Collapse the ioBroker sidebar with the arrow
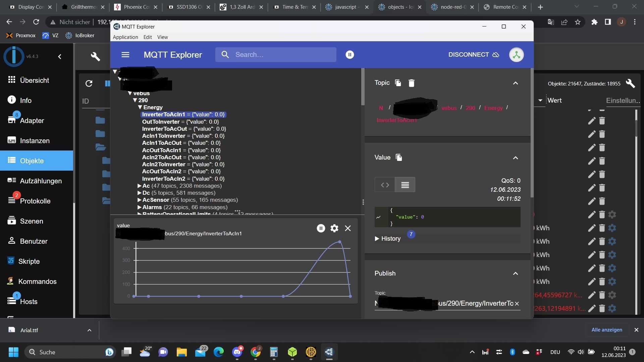Viewport: 644px width, 362px height. (x=60, y=57)
